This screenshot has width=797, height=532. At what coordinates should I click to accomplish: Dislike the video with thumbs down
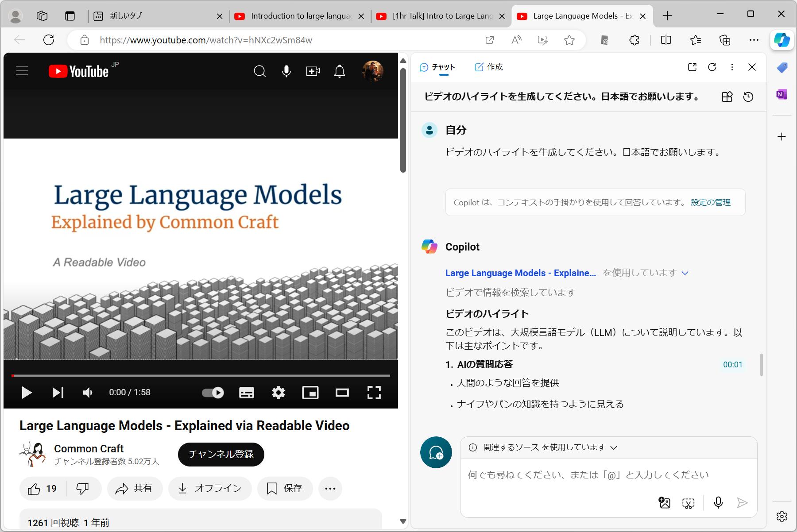click(x=83, y=489)
